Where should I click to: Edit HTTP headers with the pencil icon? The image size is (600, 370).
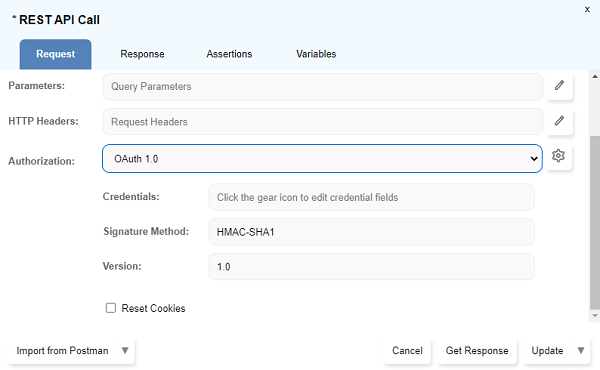tap(559, 121)
